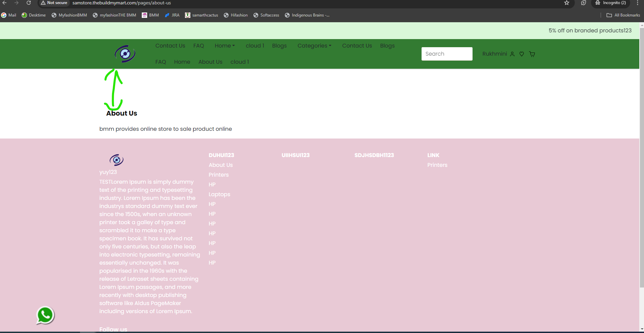The height and width of the screenshot is (333, 644).
Task: Open the shopping cart icon
Action: click(x=532, y=54)
